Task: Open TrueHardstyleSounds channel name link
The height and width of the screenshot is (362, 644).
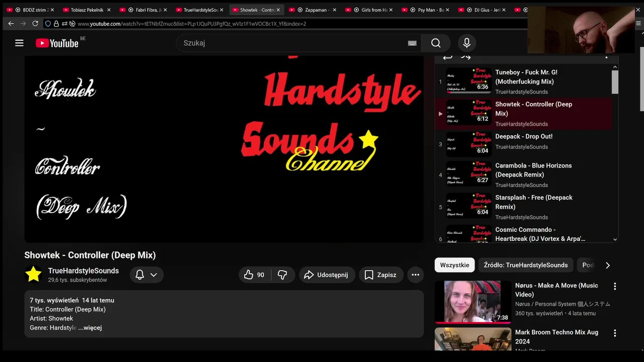Action: [x=84, y=270]
